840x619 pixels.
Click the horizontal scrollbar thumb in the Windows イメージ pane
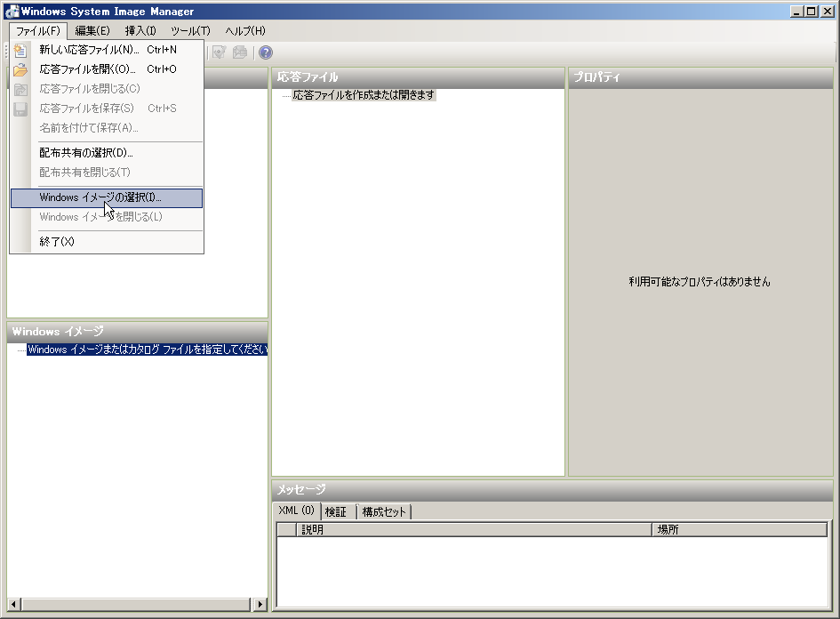pos(135,605)
